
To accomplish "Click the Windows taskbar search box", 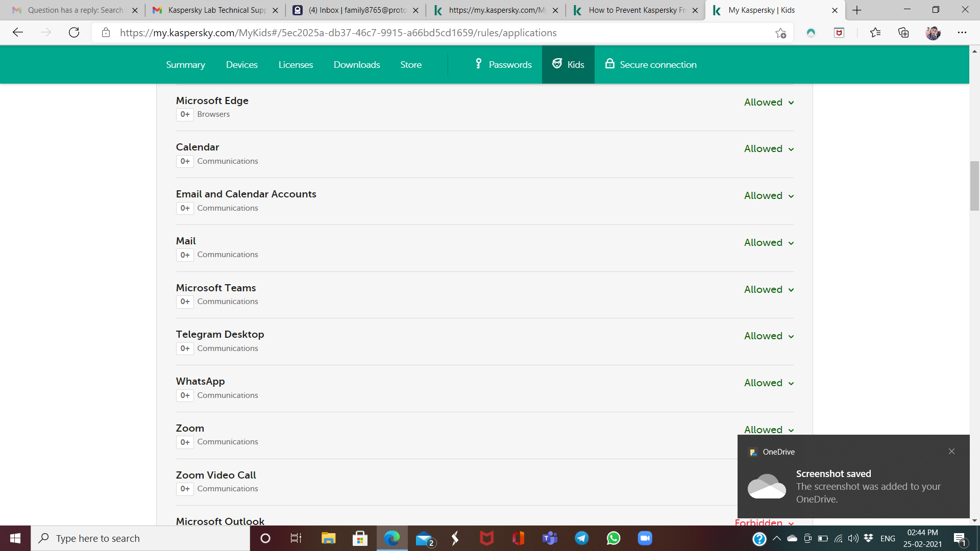I will (140, 538).
